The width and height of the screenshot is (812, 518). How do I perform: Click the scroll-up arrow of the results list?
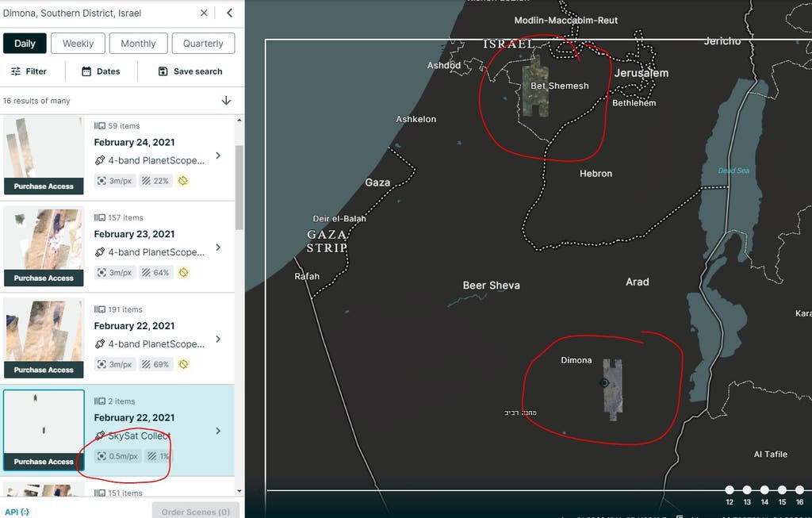[x=239, y=120]
